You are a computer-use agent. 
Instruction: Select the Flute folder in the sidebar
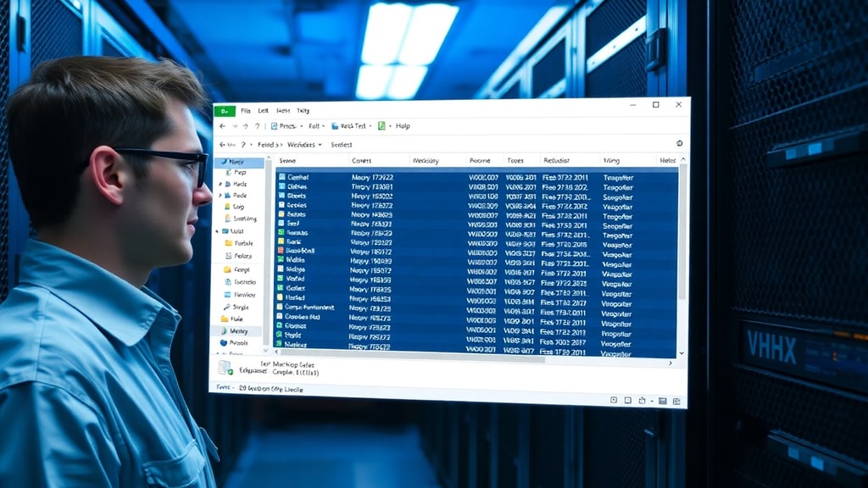pyautogui.click(x=232, y=319)
